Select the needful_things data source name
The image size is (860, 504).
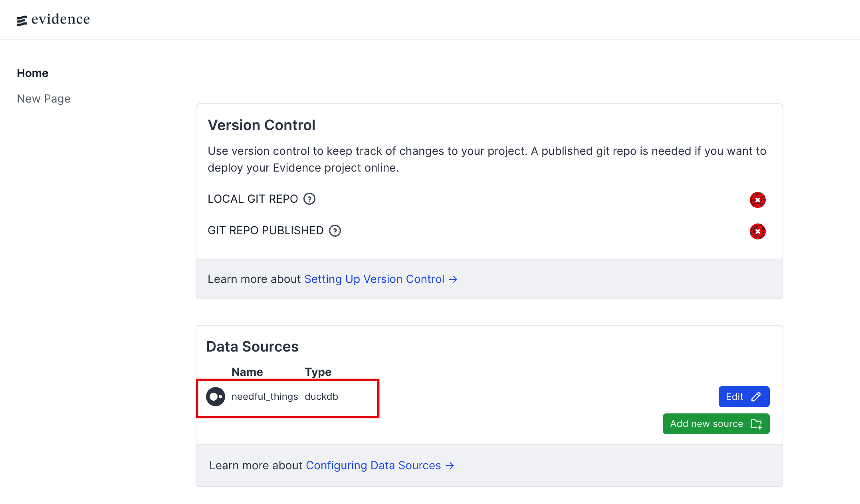click(265, 397)
